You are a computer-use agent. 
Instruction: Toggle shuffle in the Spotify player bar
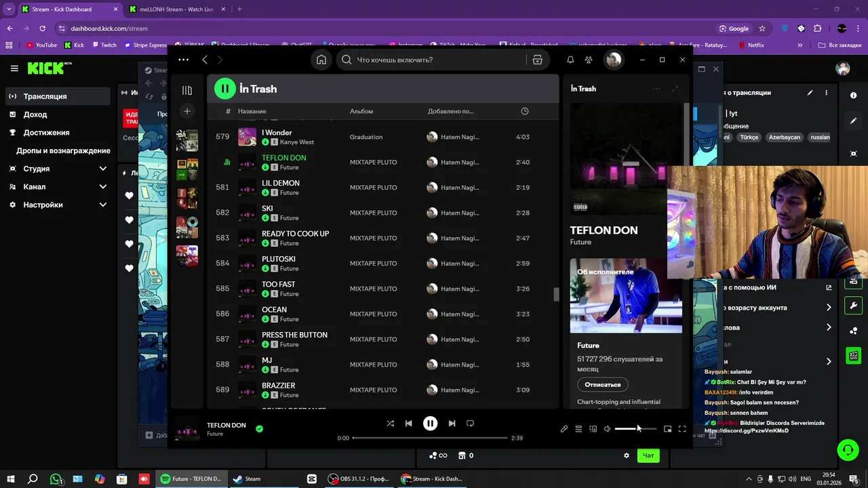(x=390, y=423)
